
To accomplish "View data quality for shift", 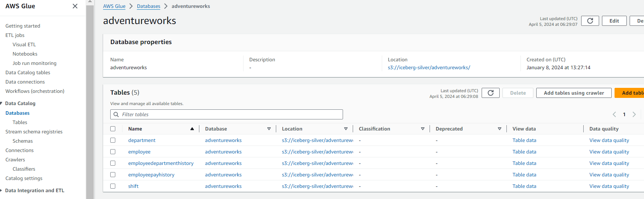I will [x=609, y=186].
